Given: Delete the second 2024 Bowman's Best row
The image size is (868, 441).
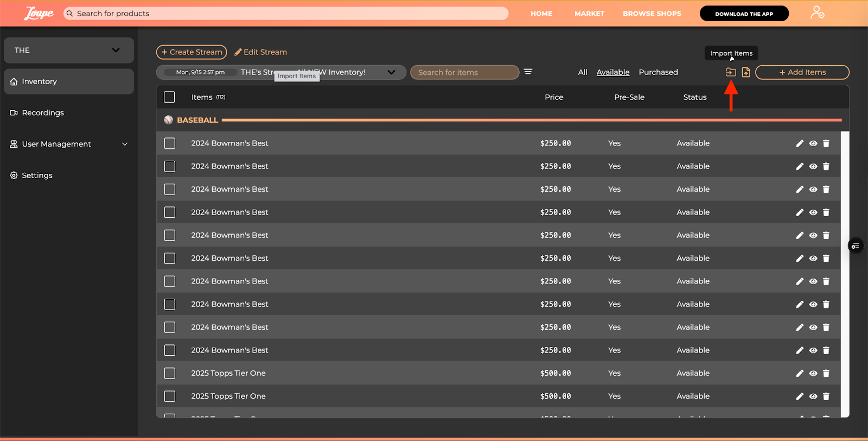Looking at the screenshot, I should point(826,166).
